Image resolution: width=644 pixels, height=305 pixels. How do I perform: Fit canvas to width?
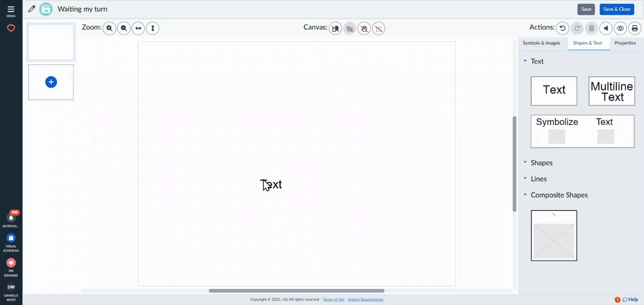[138, 28]
